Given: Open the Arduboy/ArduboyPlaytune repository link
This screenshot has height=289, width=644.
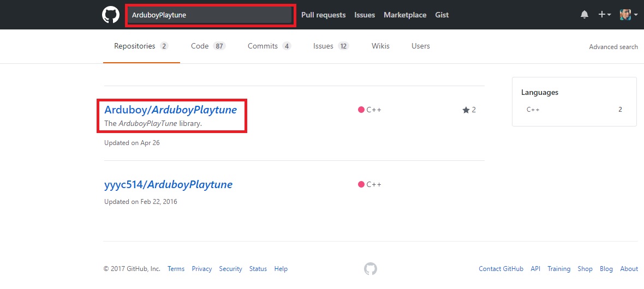Looking at the screenshot, I should pos(170,110).
